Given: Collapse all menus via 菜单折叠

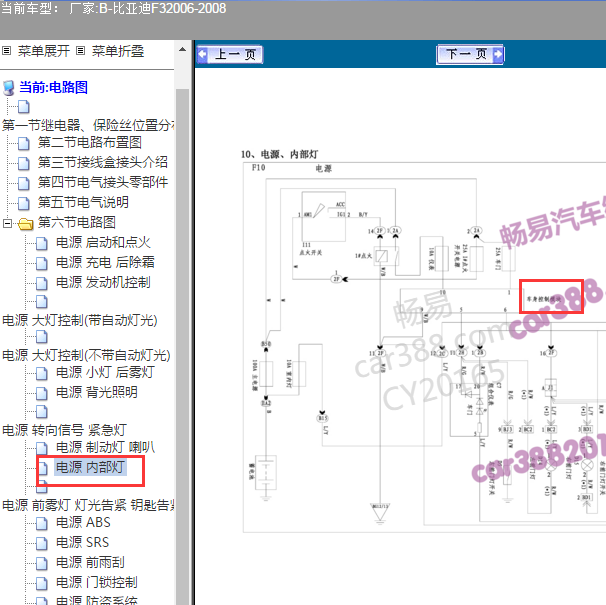Looking at the screenshot, I should [x=118, y=51].
